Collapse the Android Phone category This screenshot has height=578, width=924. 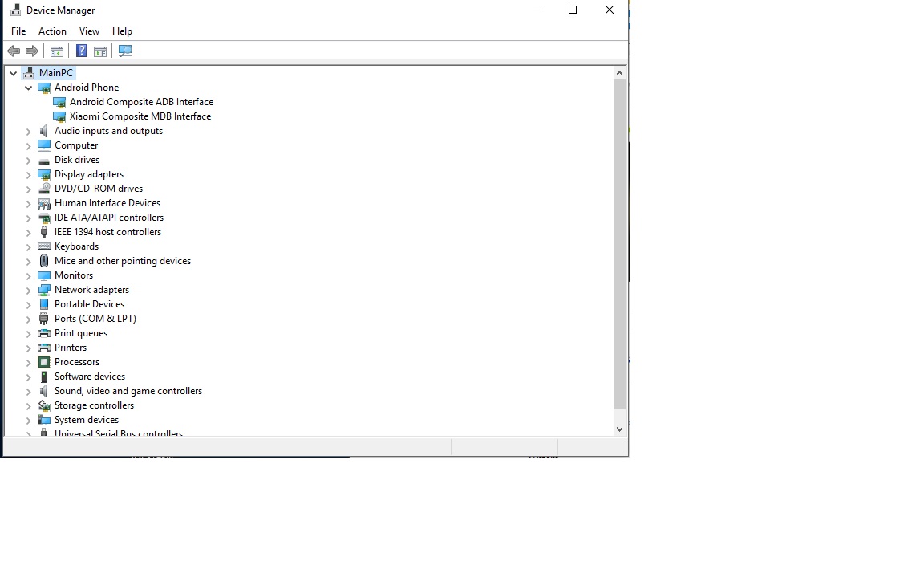28,88
